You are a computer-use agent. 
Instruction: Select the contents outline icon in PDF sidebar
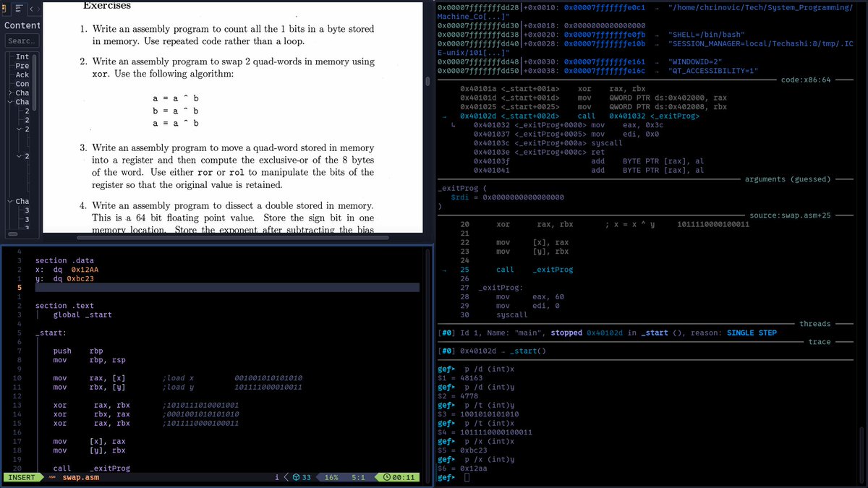pos(18,9)
